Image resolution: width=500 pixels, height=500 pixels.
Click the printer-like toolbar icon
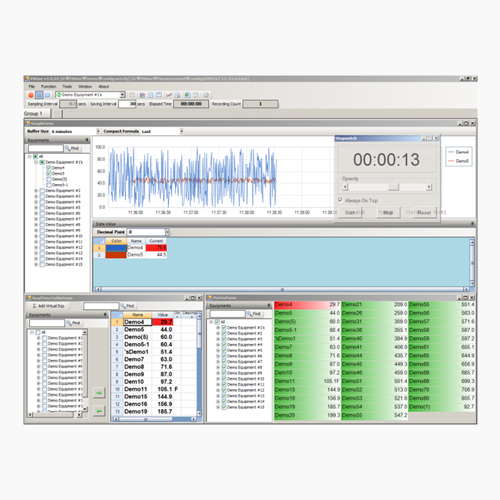pos(177,95)
